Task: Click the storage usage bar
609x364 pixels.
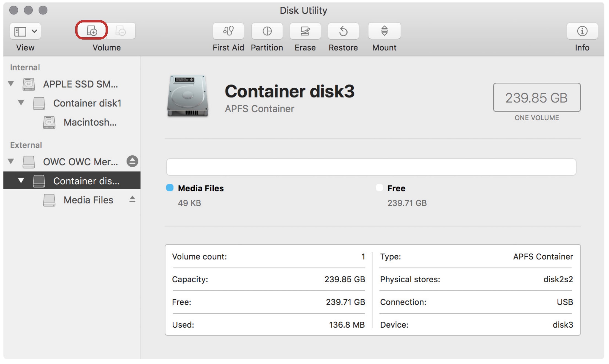Action: pos(371,167)
